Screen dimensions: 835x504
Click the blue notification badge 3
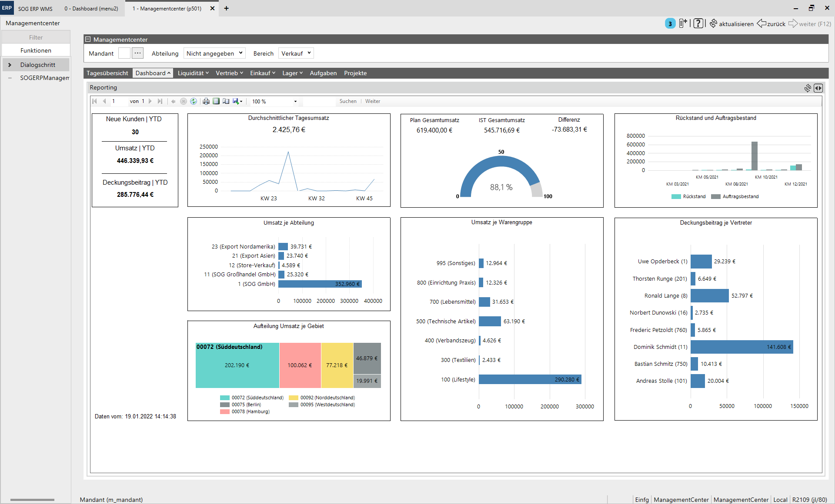coord(670,23)
